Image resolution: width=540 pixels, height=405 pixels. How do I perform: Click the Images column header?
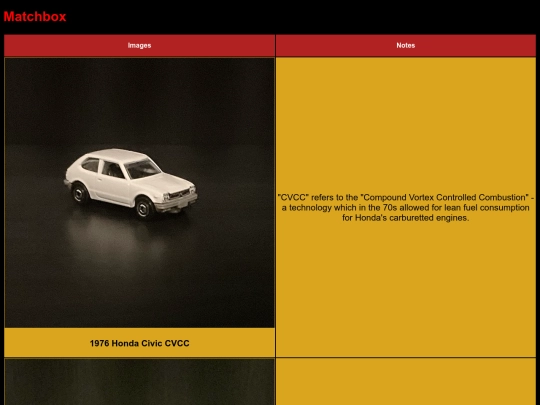pos(139,45)
